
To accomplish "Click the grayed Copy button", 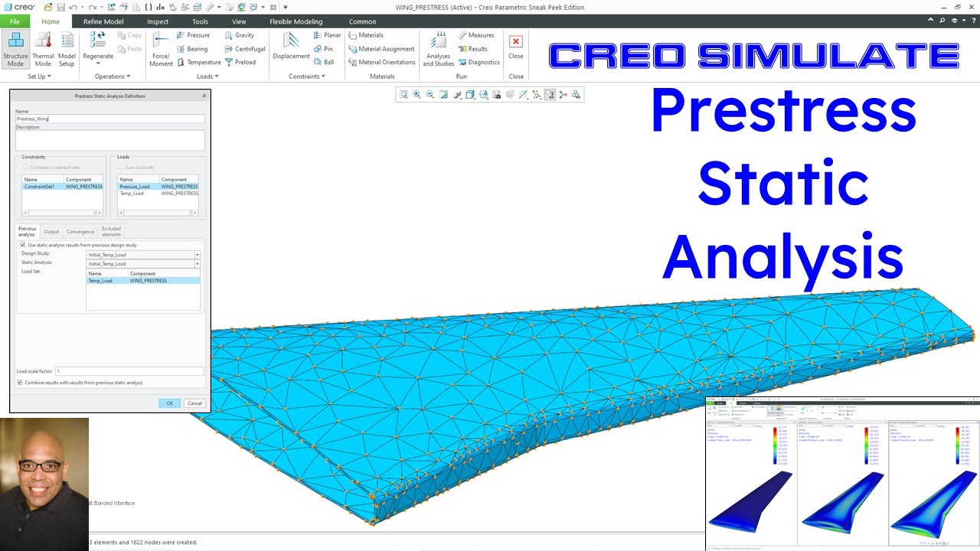I will pyautogui.click(x=129, y=35).
